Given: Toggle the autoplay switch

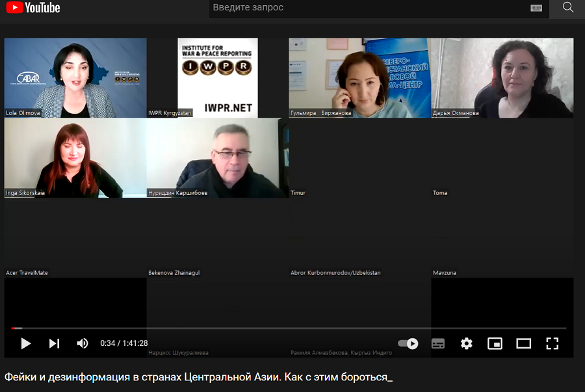Looking at the screenshot, I should 408,343.
